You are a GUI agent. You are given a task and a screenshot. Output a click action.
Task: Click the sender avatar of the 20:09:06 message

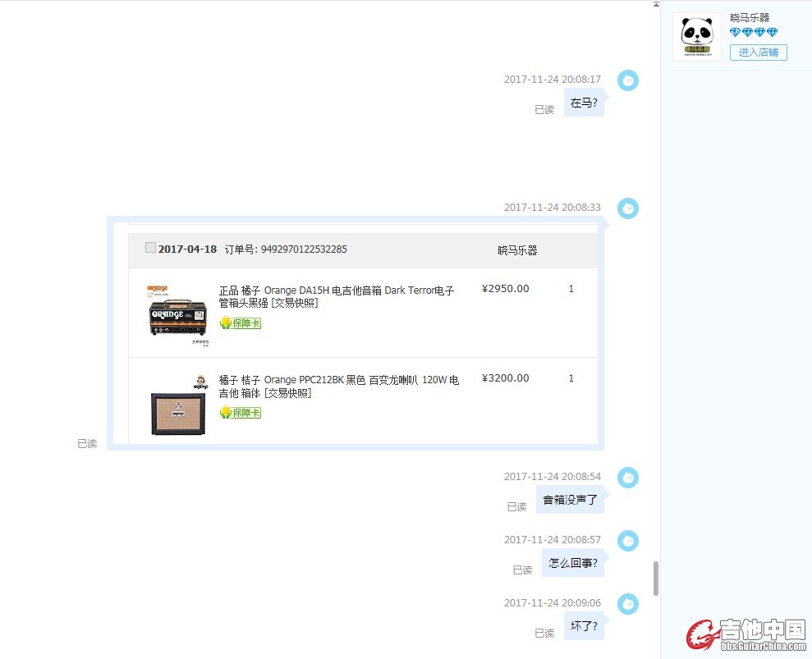(x=627, y=604)
